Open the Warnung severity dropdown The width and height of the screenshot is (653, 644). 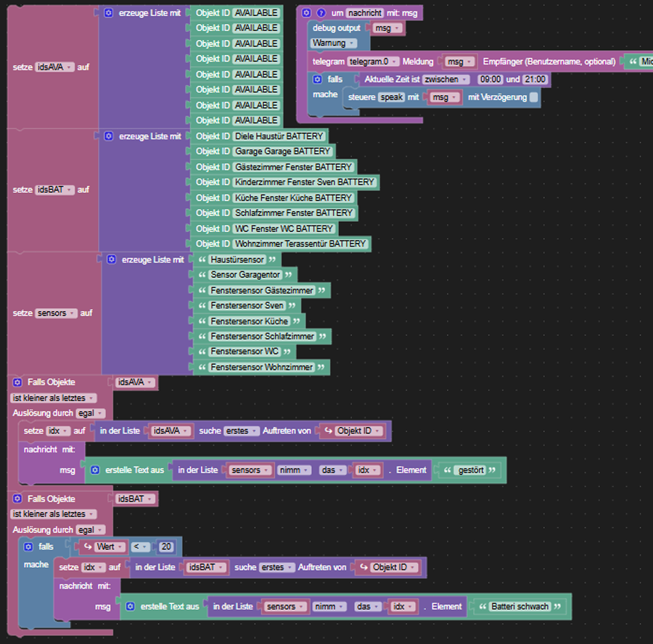(333, 44)
